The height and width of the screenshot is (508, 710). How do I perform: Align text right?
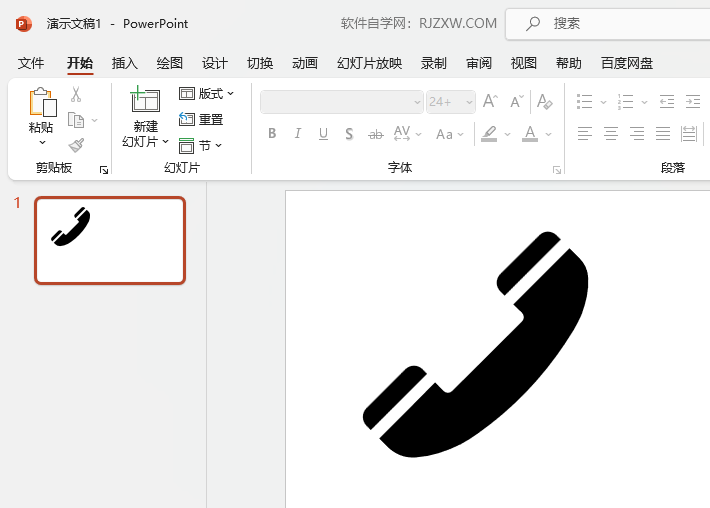tap(637, 134)
